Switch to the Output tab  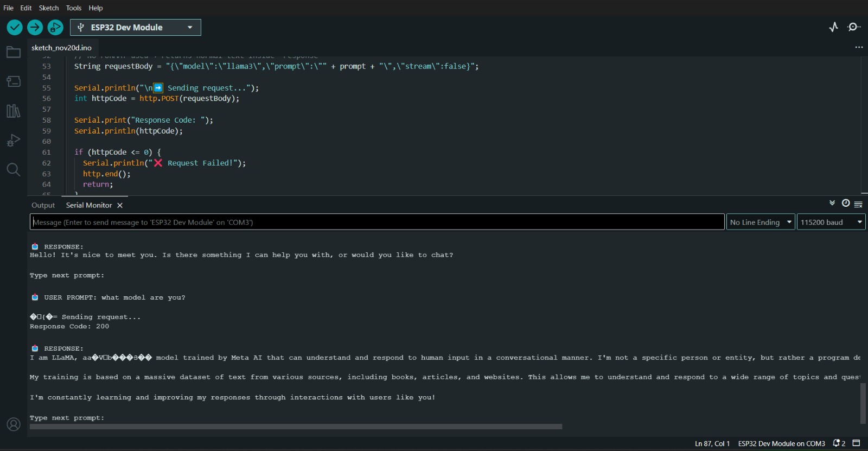coord(43,205)
